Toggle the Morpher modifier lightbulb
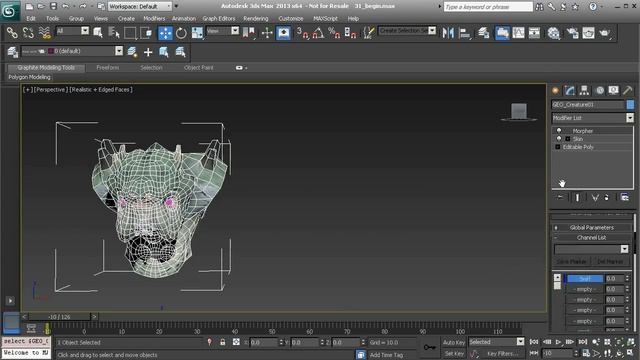This screenshot has width=640, height=360. 559,131
